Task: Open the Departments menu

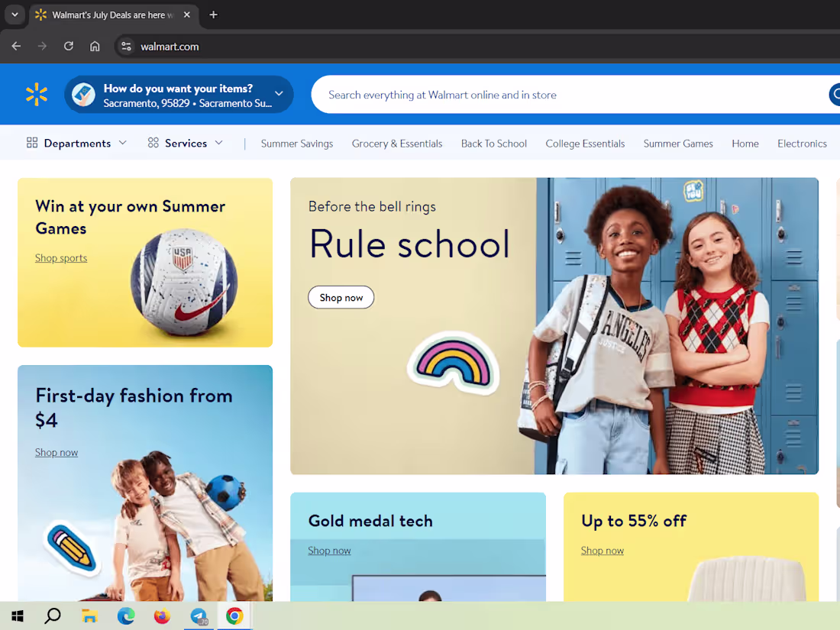Action: click(77, 143)
